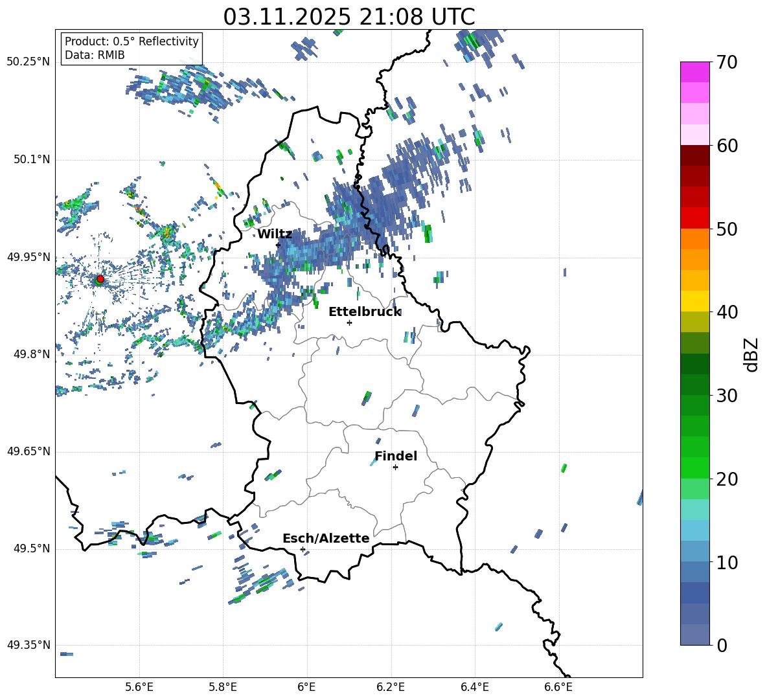The width and height of the screenshot is (767, 700).
Task: Click the Ettelbruck city label
Action: [365, 312]
